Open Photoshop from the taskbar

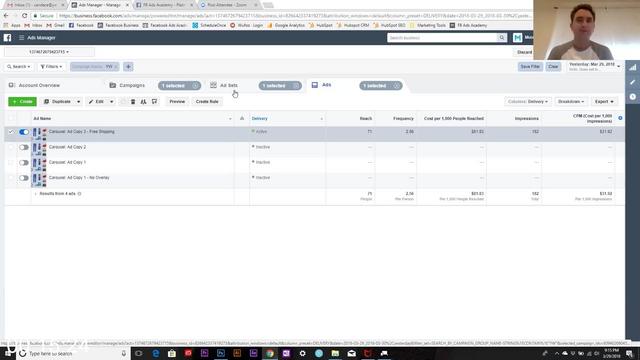(221, 353)
